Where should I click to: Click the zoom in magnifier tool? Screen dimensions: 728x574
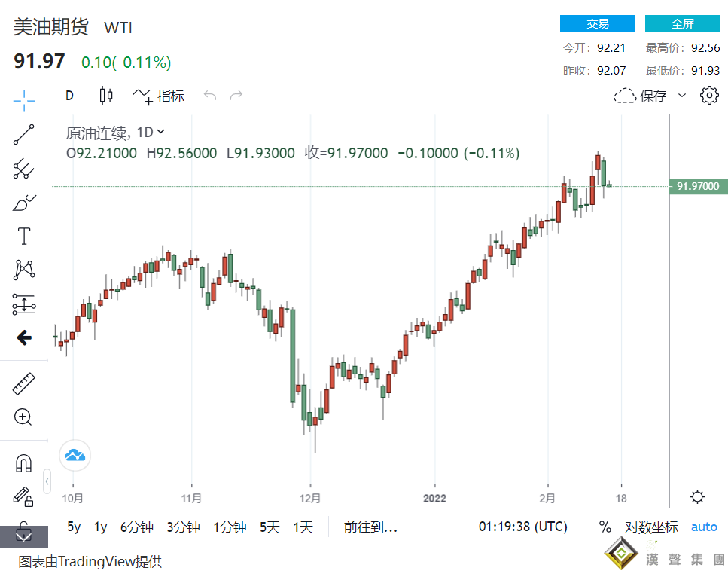point(24,417)
